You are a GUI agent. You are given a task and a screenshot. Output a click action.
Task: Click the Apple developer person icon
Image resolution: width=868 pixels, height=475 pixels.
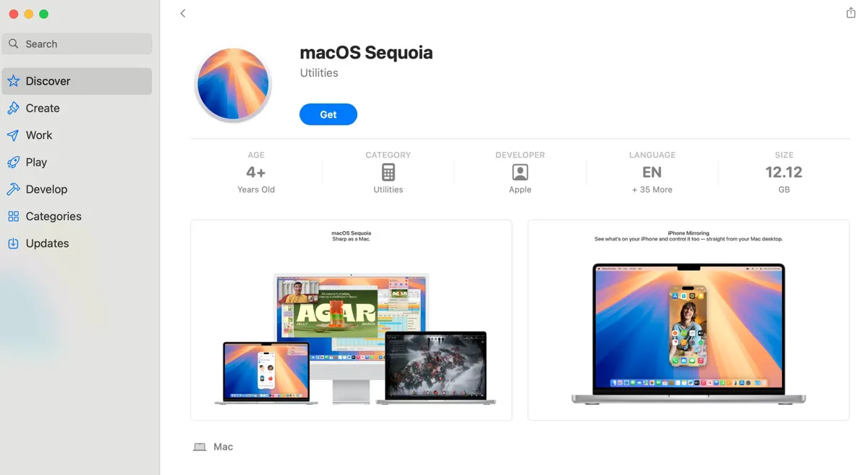[x=520, y=172]
